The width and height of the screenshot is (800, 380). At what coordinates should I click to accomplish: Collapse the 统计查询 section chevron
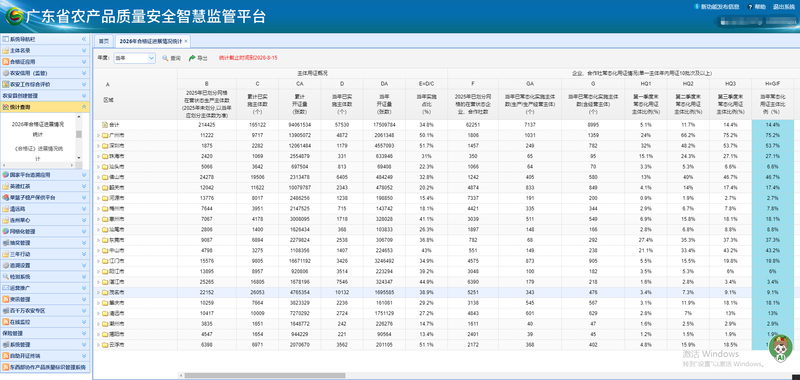(84, 107)
